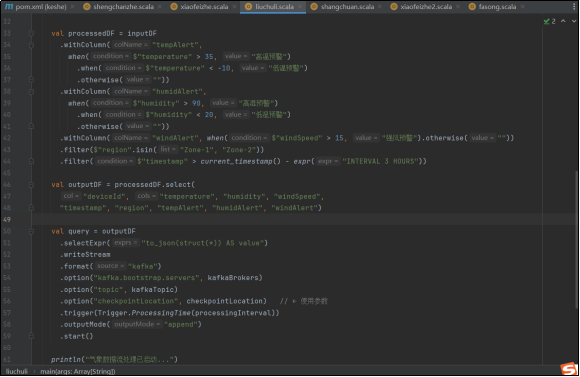
Task: Click the Scala object icon on xiaofeizhe2.scala tab
Action: [x=394, y=7]
